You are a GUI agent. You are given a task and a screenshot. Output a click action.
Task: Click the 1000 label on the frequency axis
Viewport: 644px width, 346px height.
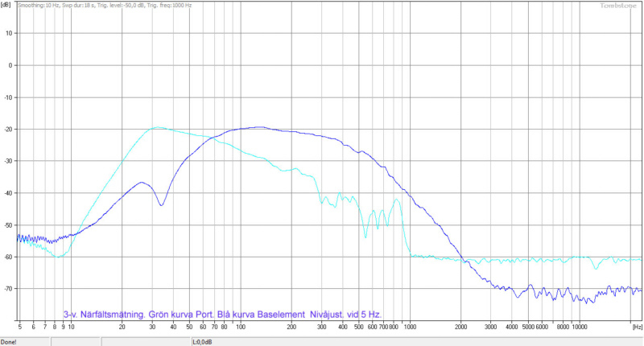(409, 327)
